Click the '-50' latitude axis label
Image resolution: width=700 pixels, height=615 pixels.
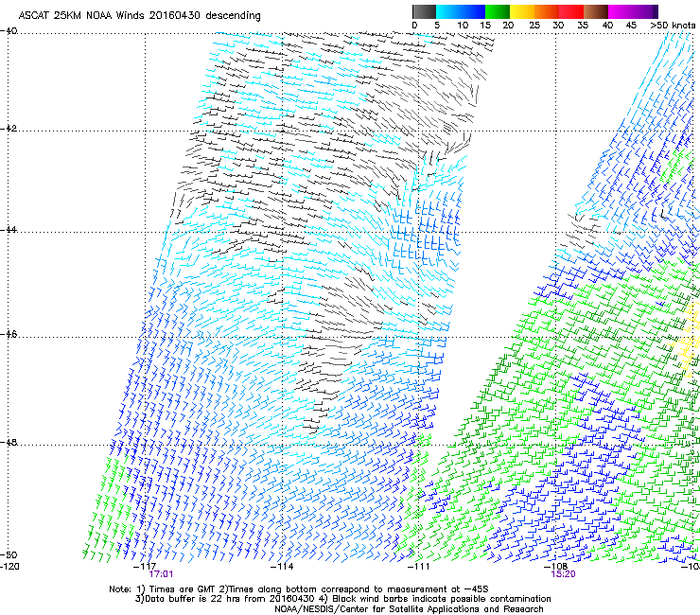click(9, 554)
